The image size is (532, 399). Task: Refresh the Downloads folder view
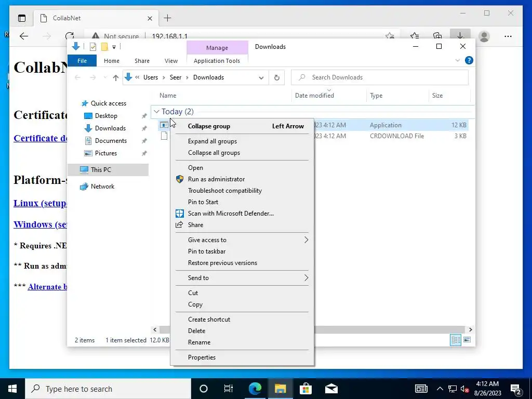277,78
